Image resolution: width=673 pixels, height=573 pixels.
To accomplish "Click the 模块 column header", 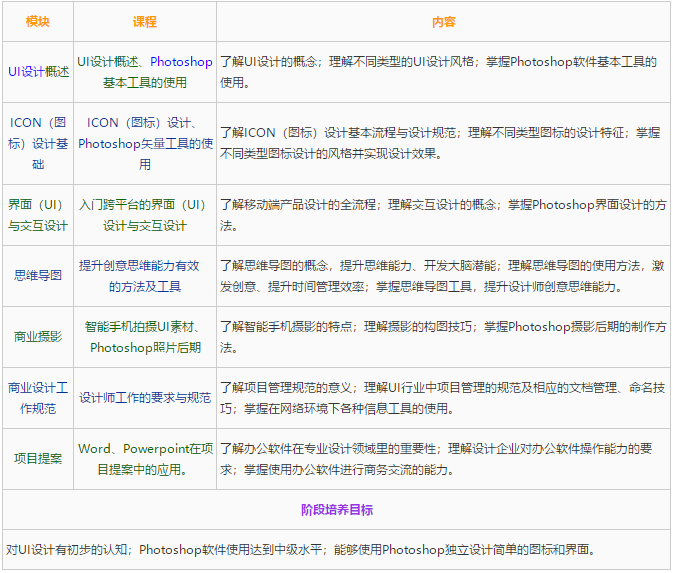I will pos(38,21).
